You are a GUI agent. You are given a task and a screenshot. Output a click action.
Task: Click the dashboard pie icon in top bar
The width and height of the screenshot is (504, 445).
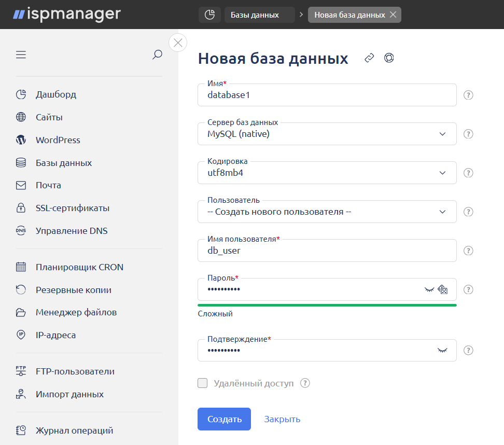coord(209,15)
